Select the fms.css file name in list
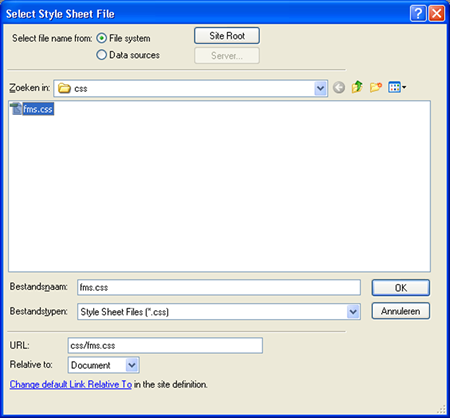The image size is (450, 418). coord(38,109)
